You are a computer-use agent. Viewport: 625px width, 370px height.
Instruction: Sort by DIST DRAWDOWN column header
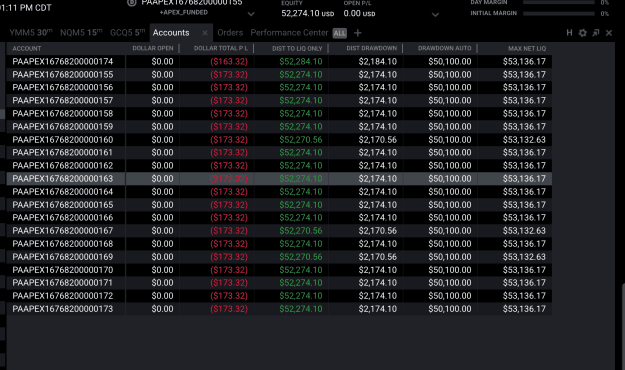[x=371, y=48]
